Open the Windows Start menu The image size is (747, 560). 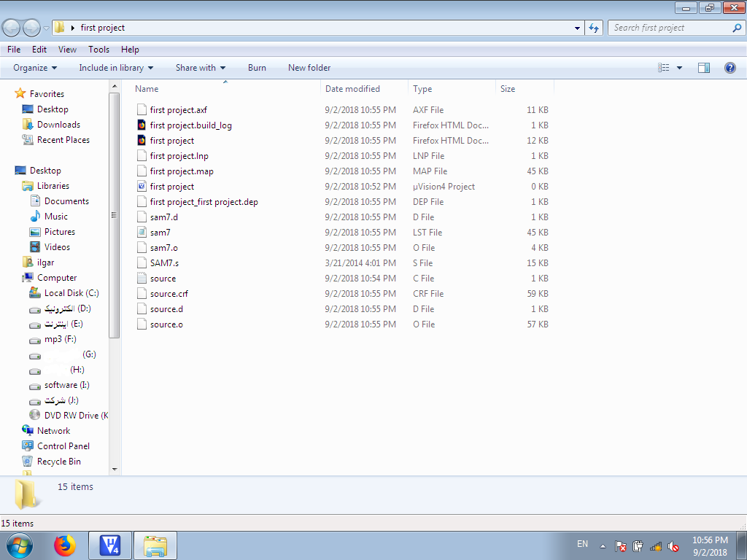click(x=20, y=545)
